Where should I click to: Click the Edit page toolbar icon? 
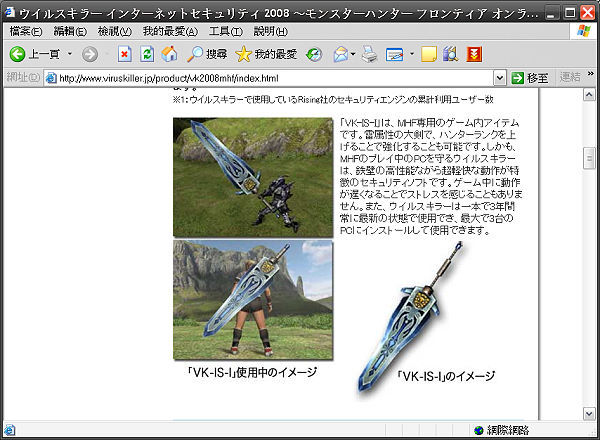tap(395, 54)
